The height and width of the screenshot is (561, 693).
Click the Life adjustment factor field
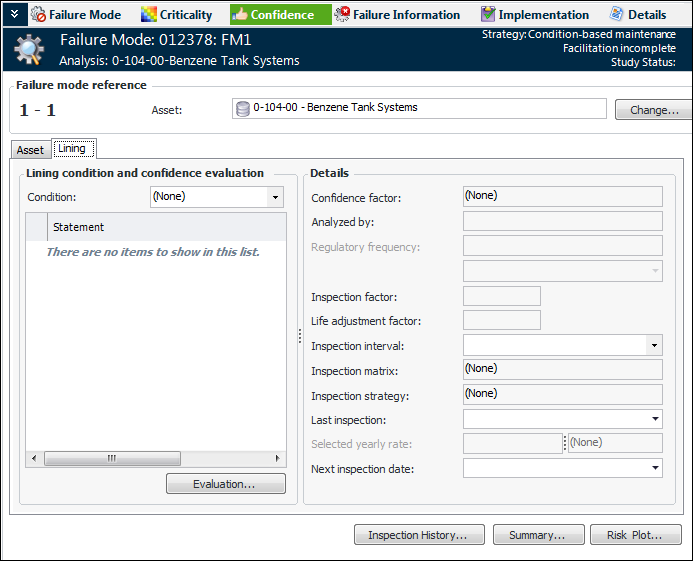click(502, 320)
